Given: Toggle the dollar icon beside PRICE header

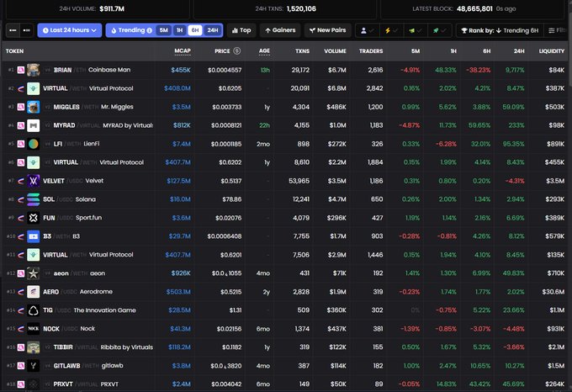Looking at the screenshot, I should 236,50.
